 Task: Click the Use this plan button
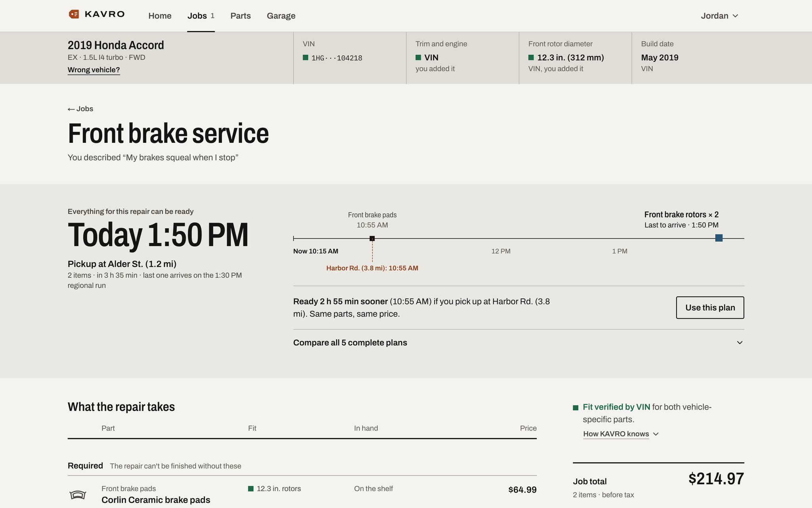[710, 308]
